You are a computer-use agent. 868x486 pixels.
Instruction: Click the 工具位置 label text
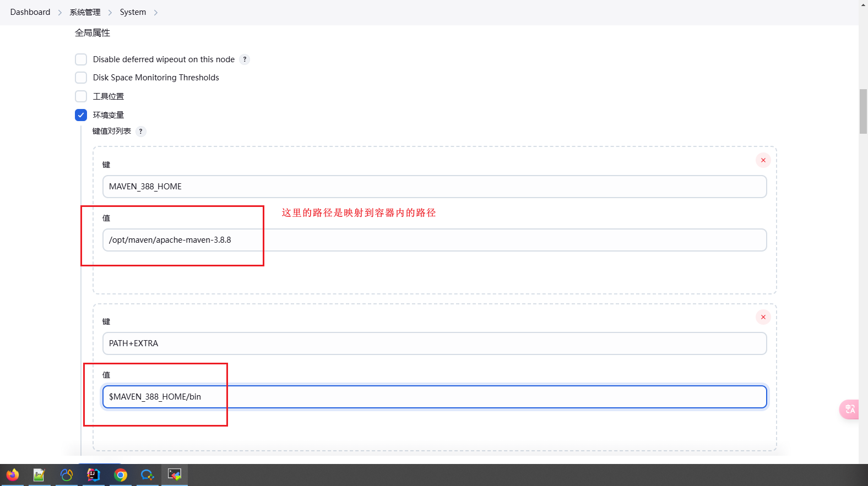[x=109, y=96]
